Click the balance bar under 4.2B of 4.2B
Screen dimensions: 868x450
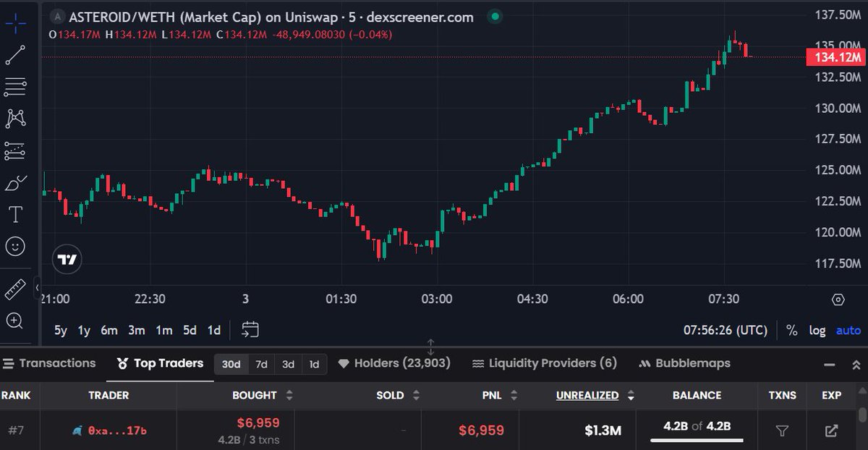pos(697,440)
